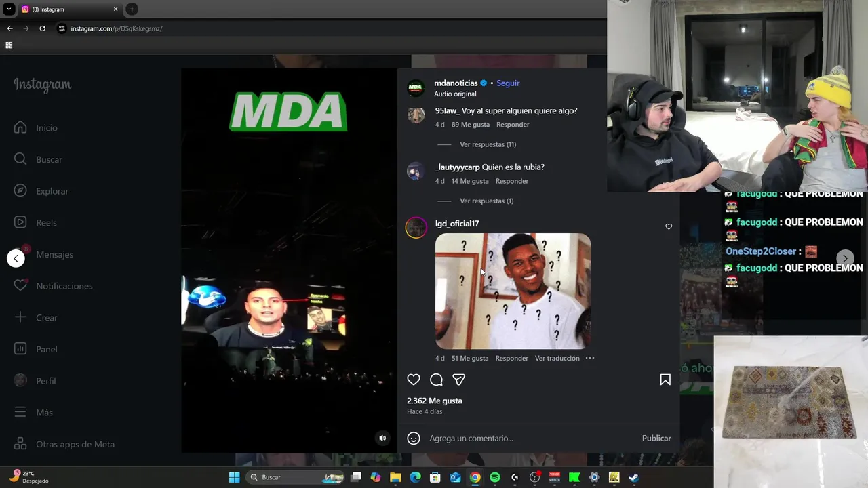Open the emoji picker in the comment box
The image size is (868, 488).
tap(414, 438)
